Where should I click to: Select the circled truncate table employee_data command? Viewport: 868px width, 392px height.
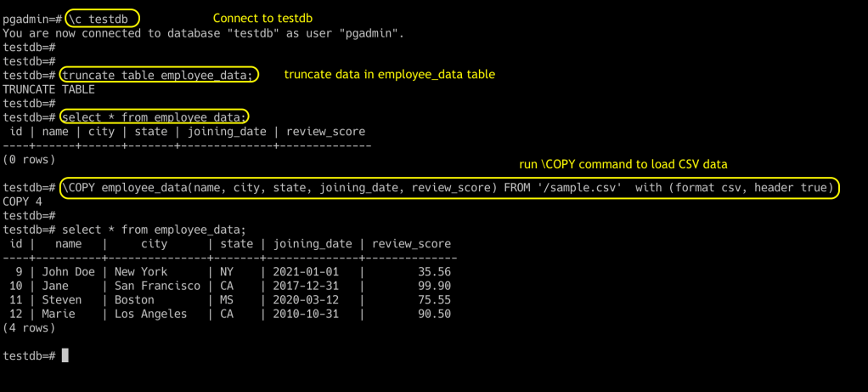click(157, 75)
